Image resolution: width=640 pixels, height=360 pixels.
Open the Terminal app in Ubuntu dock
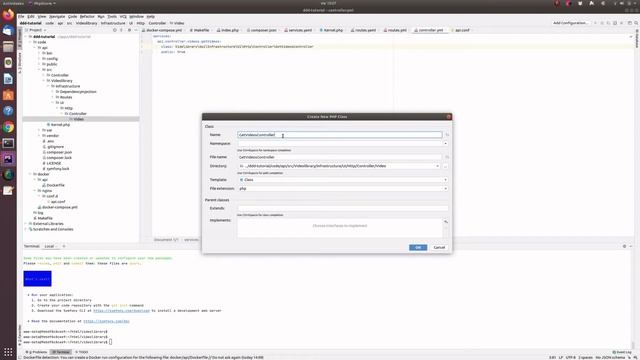(x=8, y=143)
